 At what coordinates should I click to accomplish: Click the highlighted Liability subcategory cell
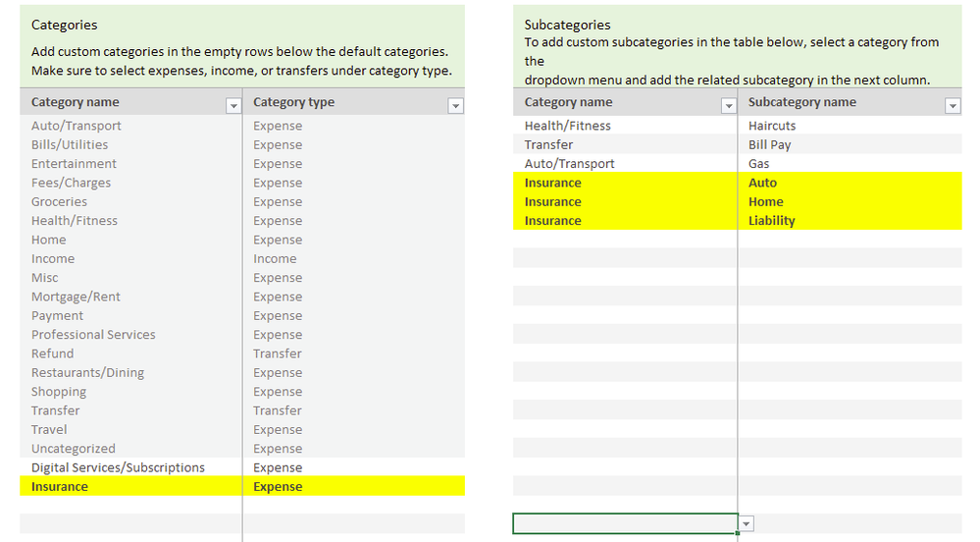(x=850, y=220)
